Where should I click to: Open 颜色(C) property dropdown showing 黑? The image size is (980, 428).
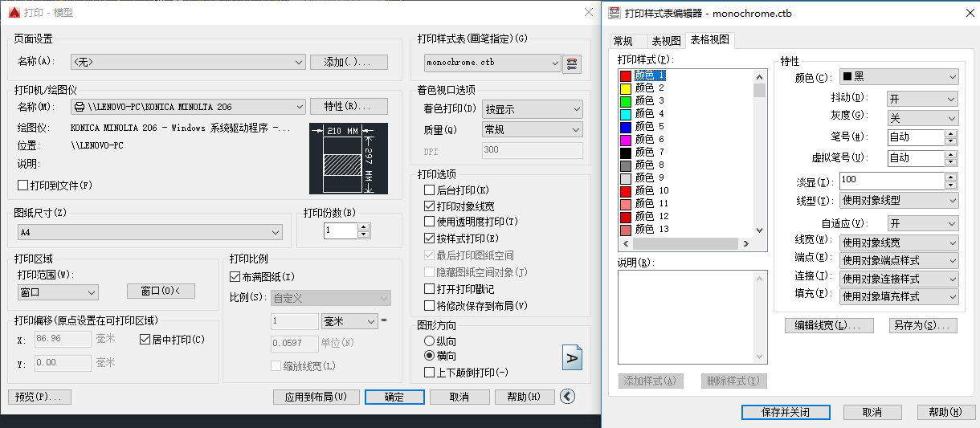click(x=899, y=77)
